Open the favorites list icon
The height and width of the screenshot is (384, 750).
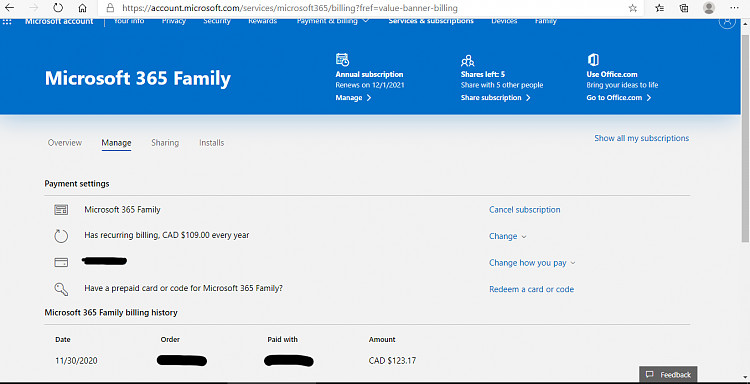pyautogui.click(x=660, y=8)
